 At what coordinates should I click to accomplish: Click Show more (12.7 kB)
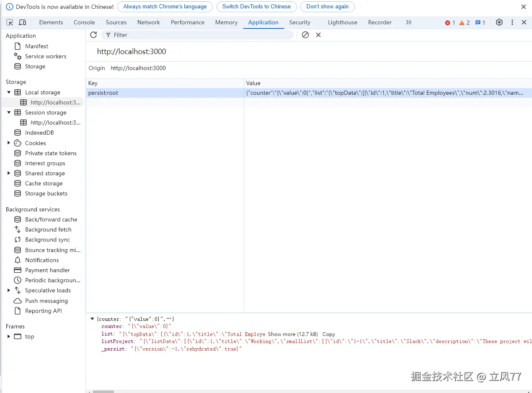pyautogui.click(x=293, y=334)
